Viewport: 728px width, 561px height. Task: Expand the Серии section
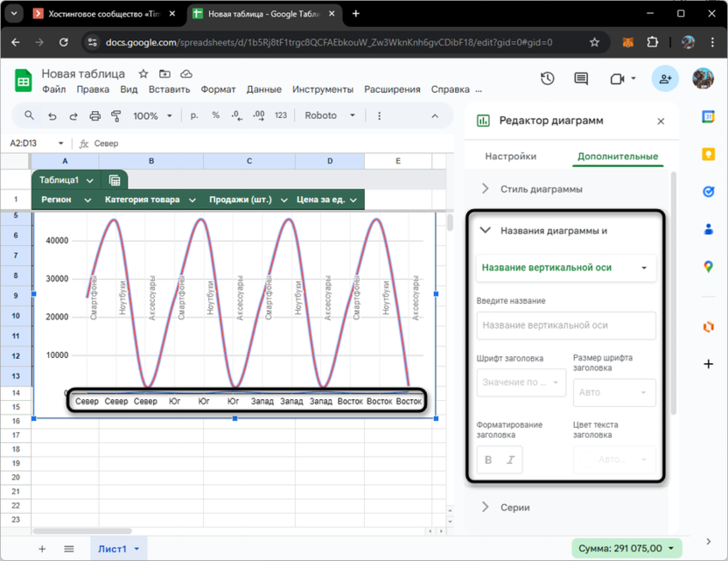[x=515, y=508]
